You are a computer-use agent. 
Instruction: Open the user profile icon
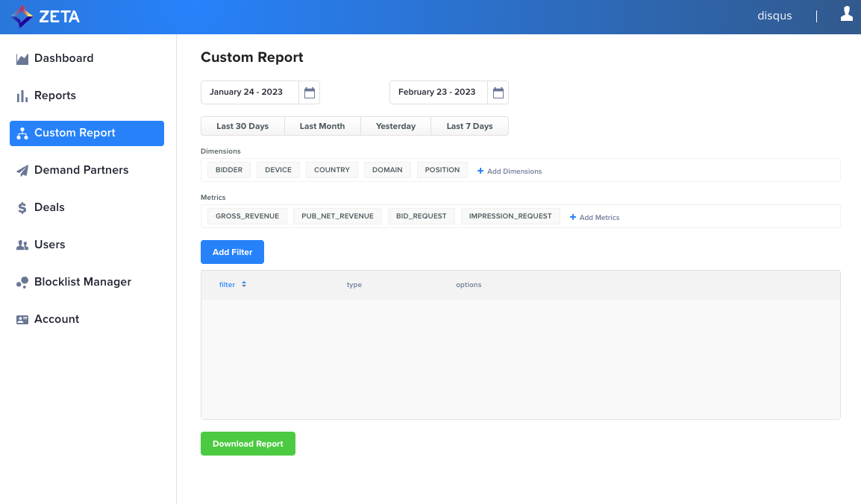coord(846,14)
